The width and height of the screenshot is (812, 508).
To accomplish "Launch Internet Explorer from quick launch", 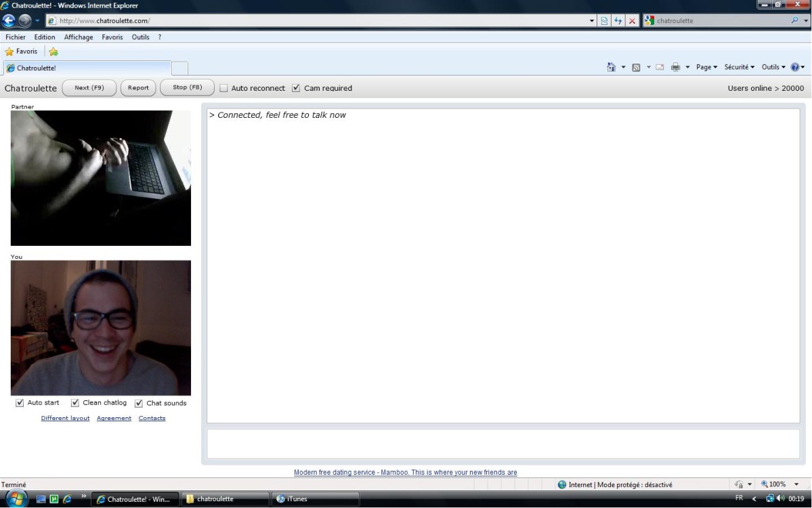I will coord(67,499).
